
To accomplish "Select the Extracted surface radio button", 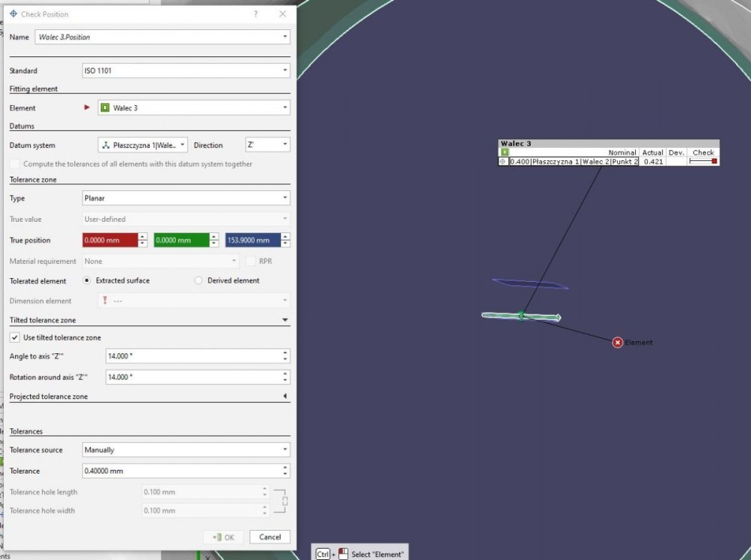I will pos(87,281).
